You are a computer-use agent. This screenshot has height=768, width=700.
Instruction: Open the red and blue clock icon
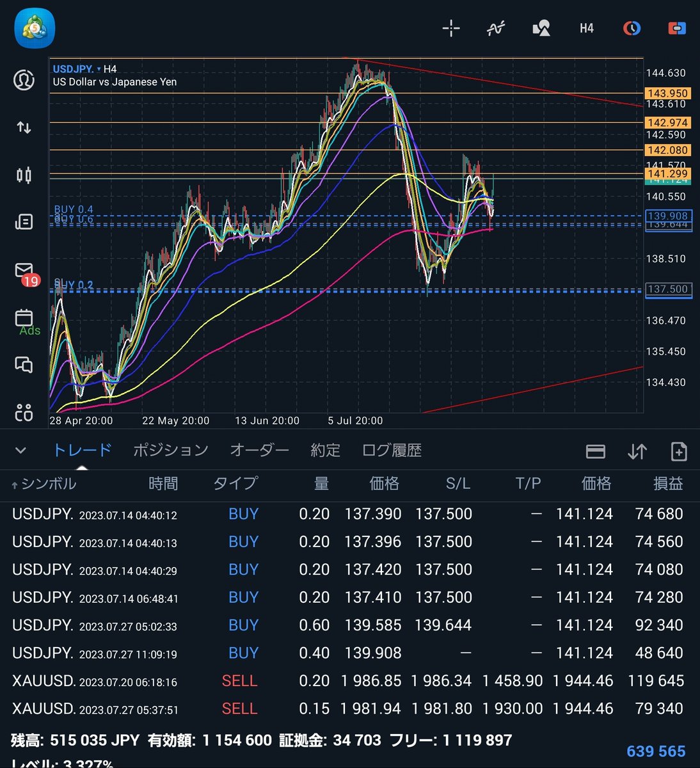632,28
